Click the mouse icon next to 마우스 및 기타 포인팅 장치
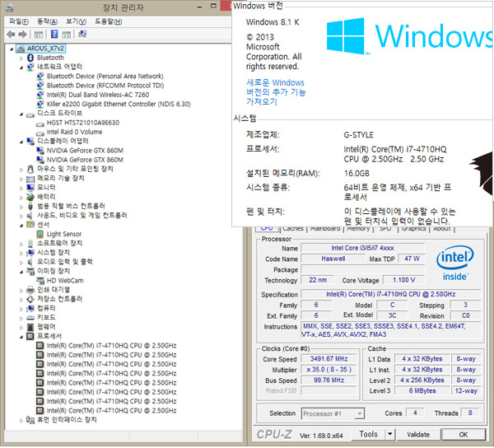 point(30,169)
